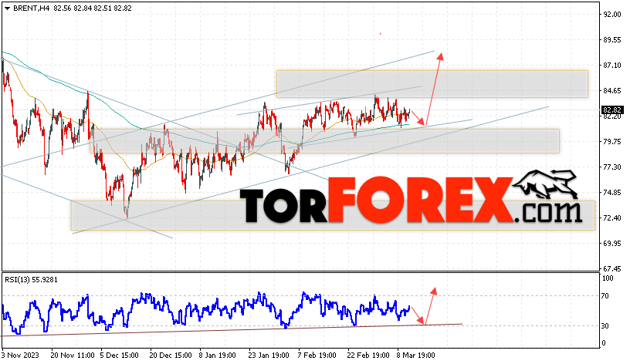
Task: Click the 20 Dec 15:00 time label
Action: coord(171,356)
